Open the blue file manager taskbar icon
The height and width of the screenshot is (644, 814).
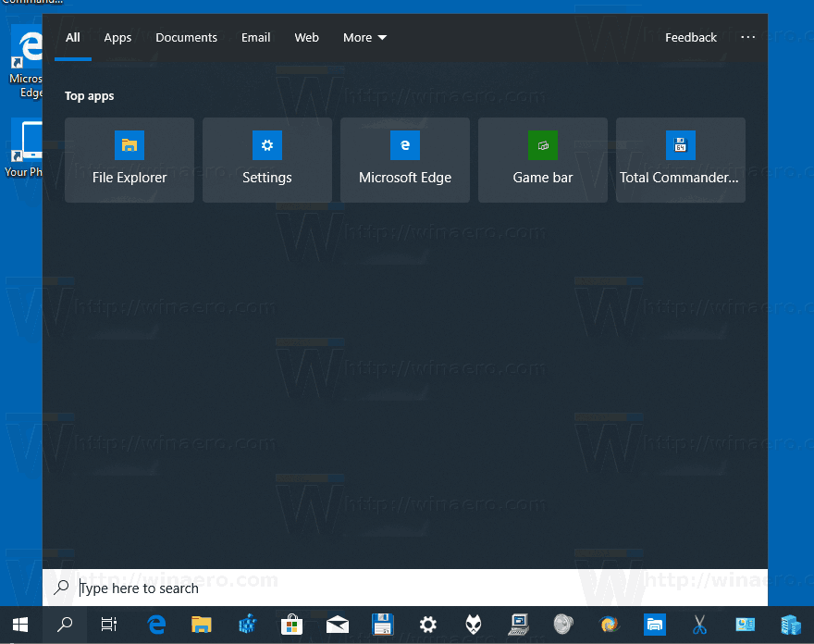[655, 625]
